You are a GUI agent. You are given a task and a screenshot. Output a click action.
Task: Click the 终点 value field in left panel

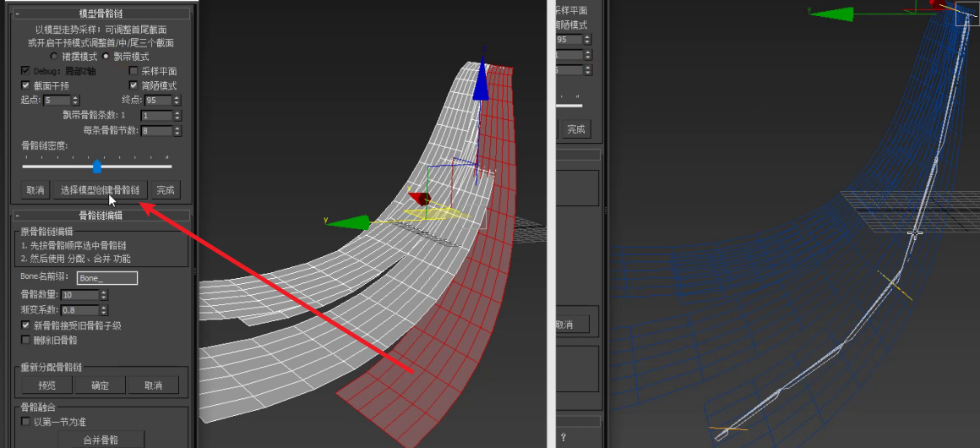coord(160,100)
